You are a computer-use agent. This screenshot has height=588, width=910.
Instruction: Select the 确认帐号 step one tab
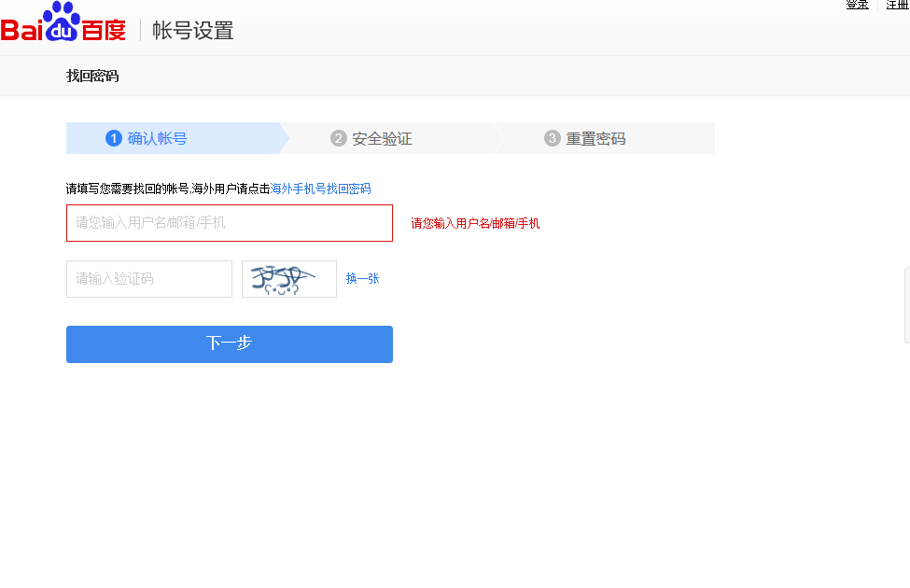coord(177,138)
